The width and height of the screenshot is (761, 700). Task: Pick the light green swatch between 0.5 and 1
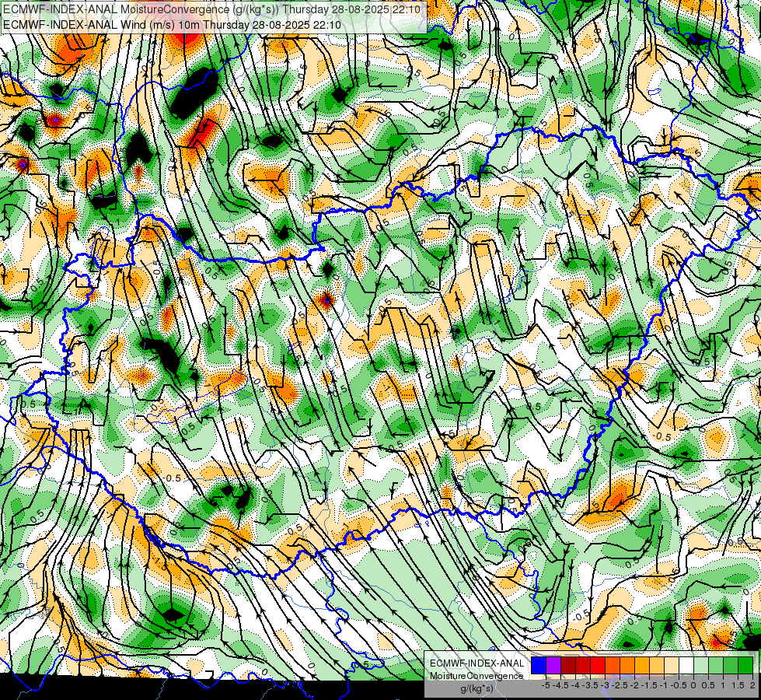(x=716, y=665)
